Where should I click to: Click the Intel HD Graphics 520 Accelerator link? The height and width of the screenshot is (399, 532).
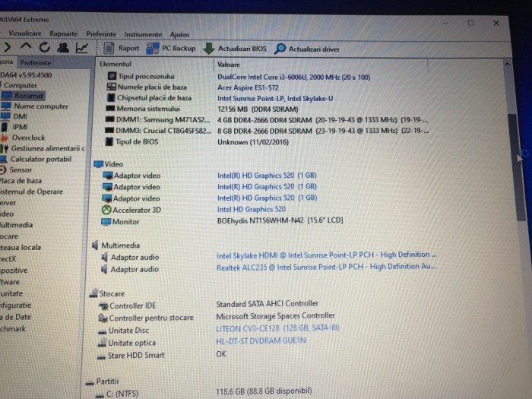pyautogui.click(x=251, y=209)
